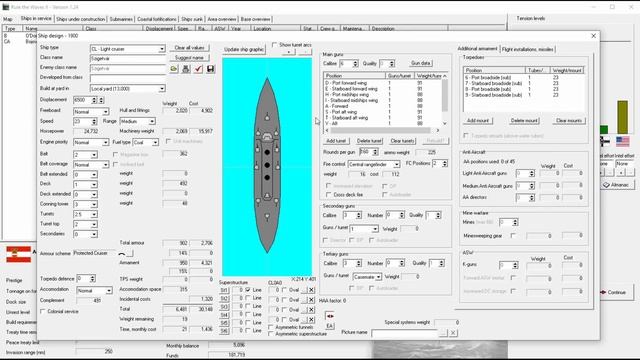The height and width of the screenshot is (360, 640).
Task: Click the main guns list scroll-right arrow
Action: 438,131
